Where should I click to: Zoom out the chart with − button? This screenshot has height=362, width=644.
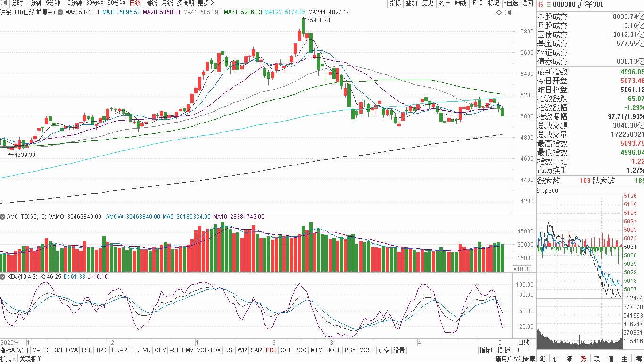tap(529, 350)
